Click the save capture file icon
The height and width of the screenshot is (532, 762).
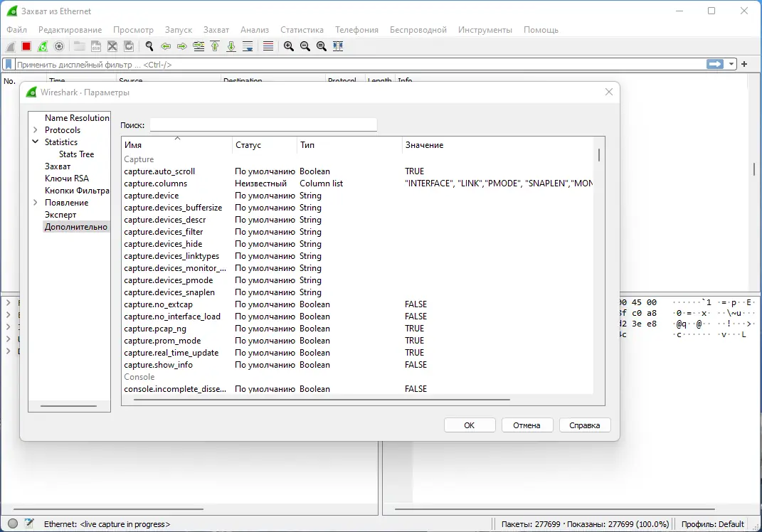(96, 46)
